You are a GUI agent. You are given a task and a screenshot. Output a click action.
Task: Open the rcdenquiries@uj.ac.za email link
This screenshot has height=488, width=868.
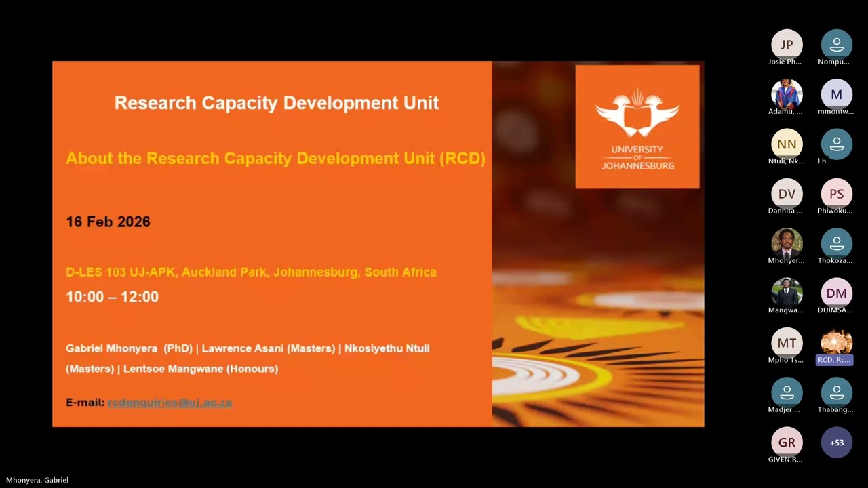coord(170,402)
